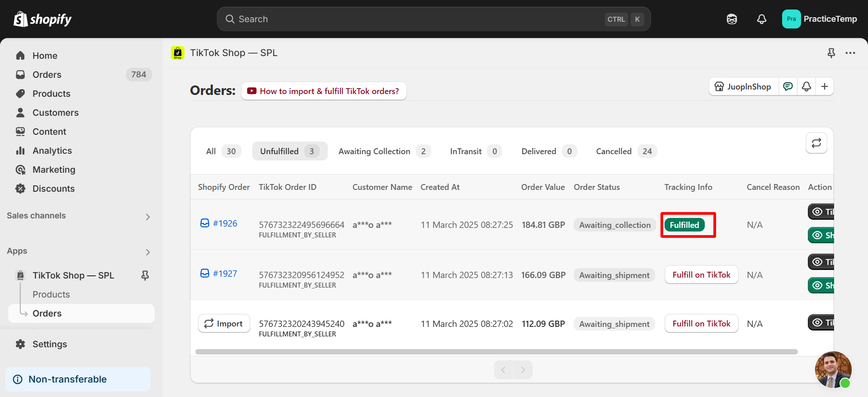Select the Awaiting Collection tab
868x397 pixels.
point(384,151)
